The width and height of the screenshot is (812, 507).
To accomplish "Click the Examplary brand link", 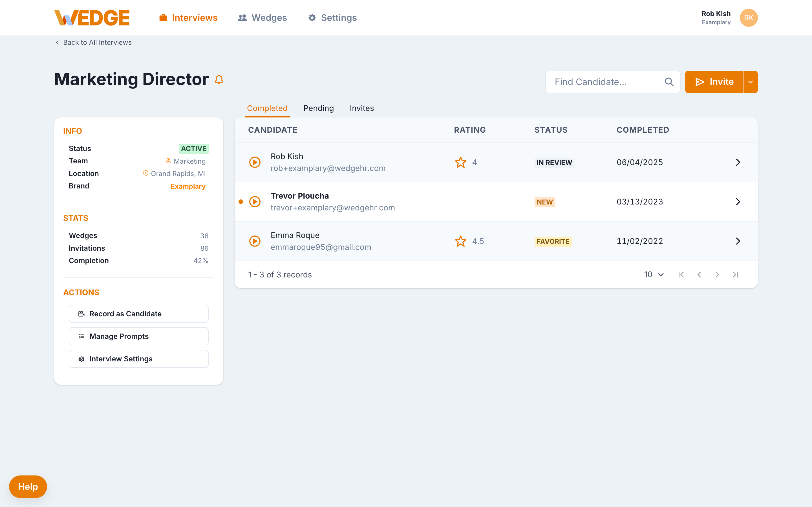I will pos(188,186).
